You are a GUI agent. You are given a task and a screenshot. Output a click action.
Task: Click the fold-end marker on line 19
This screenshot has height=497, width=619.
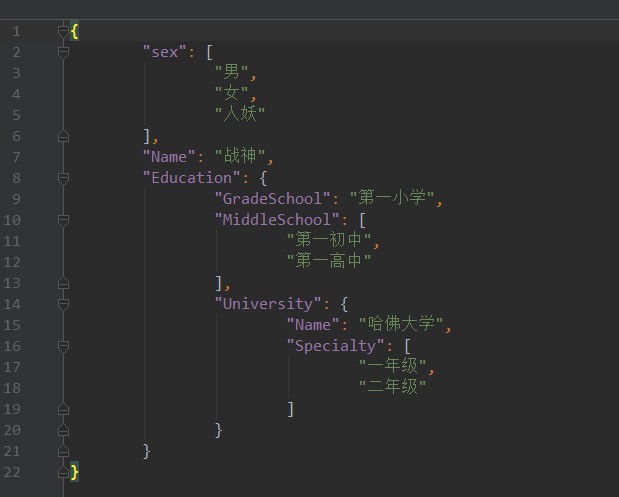64,409
